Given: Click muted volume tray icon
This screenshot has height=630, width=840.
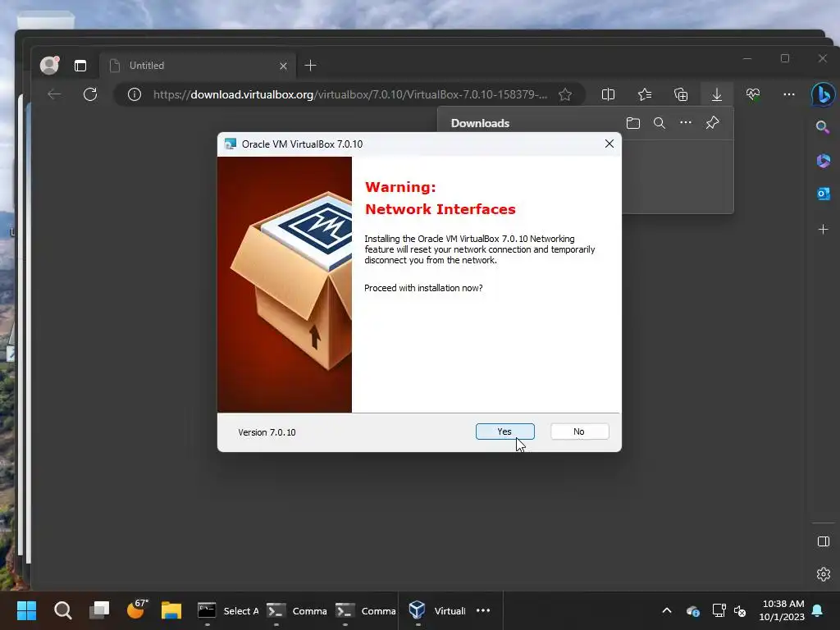Looking at the screenshot, I should [x=741, y=610].
